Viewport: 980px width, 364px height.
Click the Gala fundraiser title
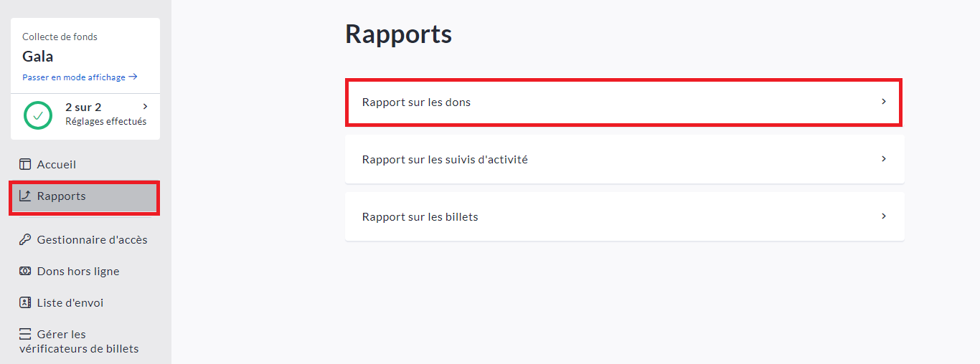(38, 56)
